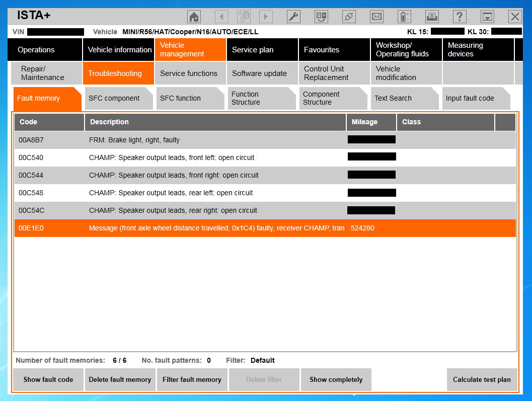Click the minimize-to-tray window icon
Viewport: 532px width, 401px height.
coord(487,17)
